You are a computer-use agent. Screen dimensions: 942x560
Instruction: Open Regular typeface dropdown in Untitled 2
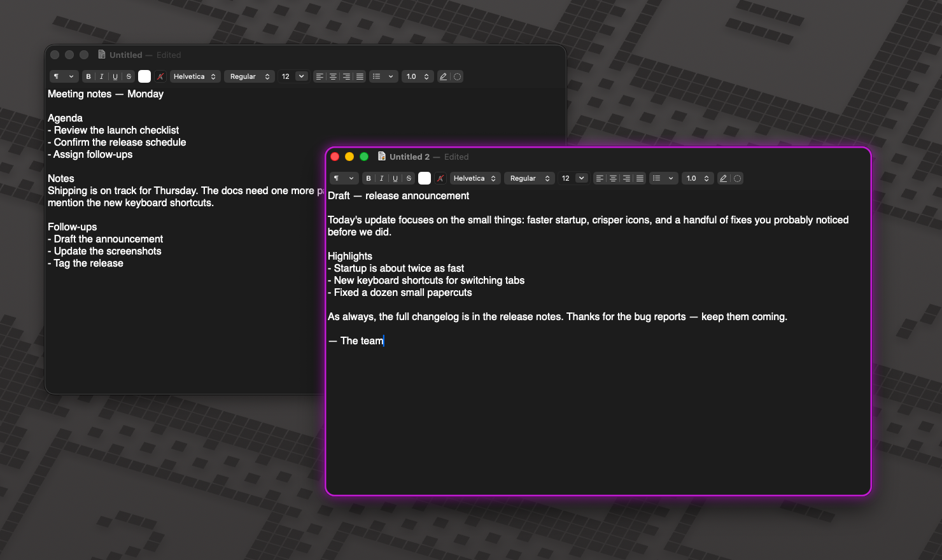pos(530,178)
